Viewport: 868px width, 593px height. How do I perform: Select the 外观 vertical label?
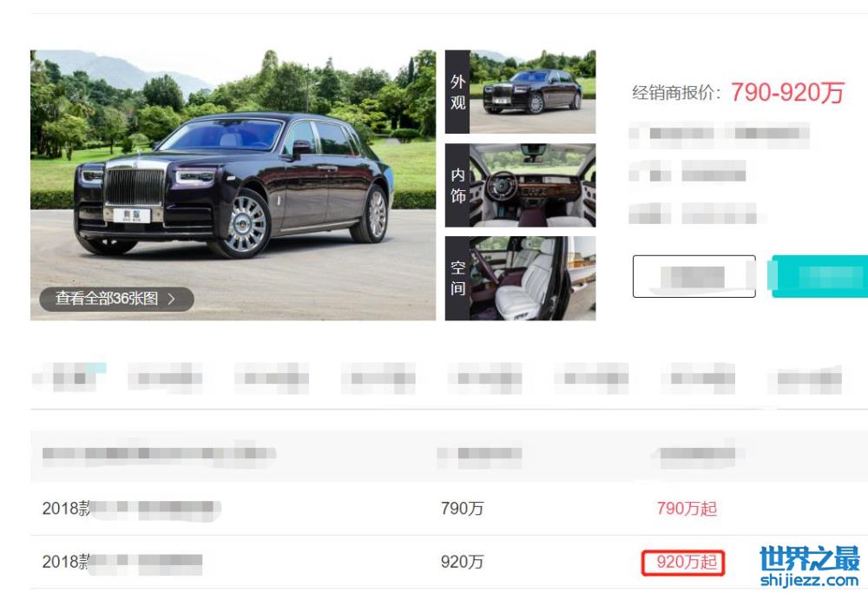point(457,92)
